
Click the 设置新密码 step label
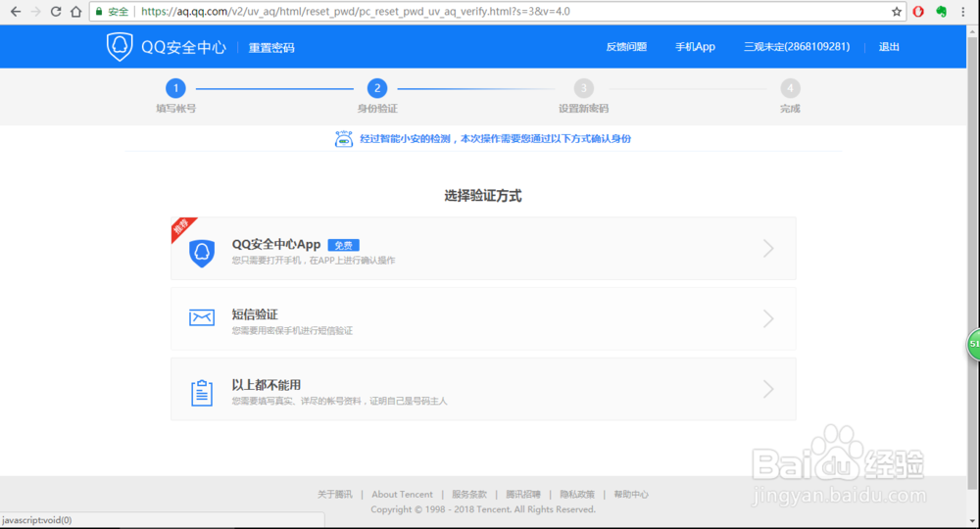[x=583, y=109]
